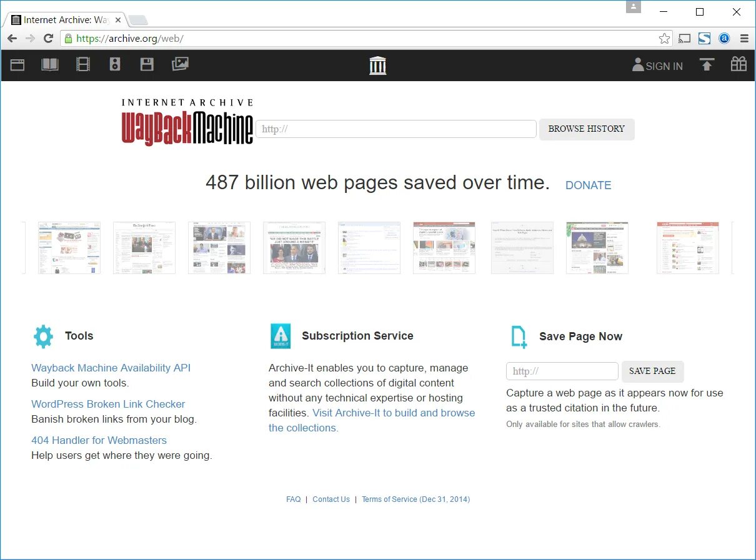Click the browser forward arrow
This screenshot has width=756, height=560.
pos(30,39)
